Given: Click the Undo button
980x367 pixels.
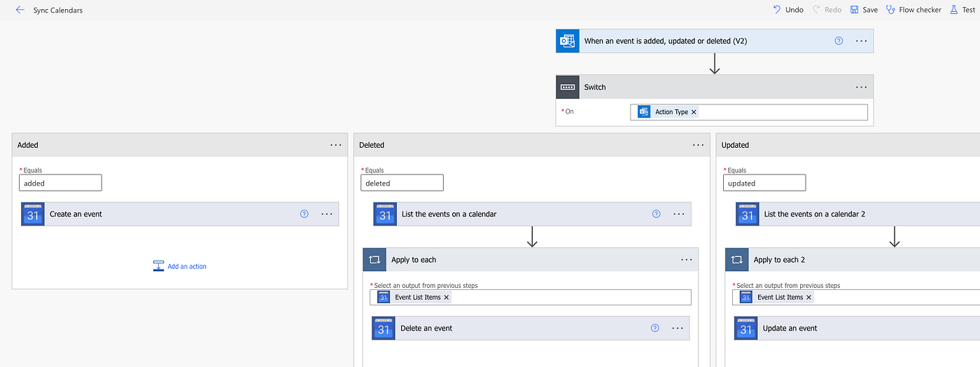Looking at the screenshot, I should click(x=787, y=10).
